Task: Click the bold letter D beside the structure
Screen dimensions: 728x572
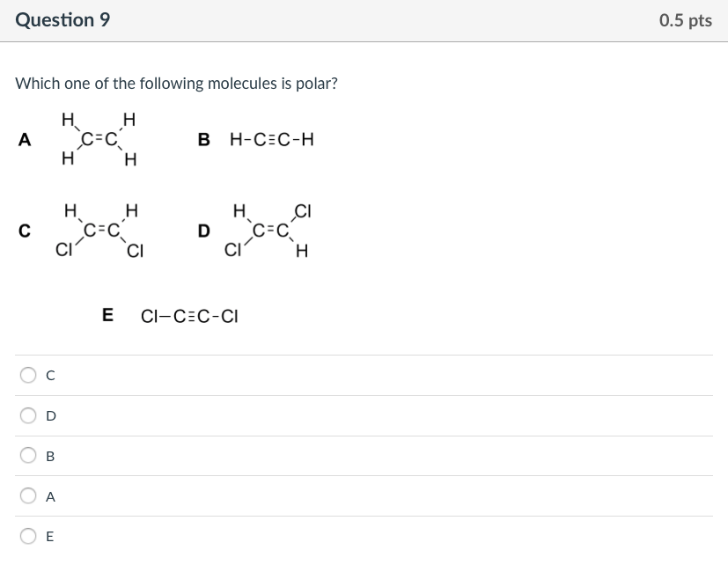Action: [204, 231]
